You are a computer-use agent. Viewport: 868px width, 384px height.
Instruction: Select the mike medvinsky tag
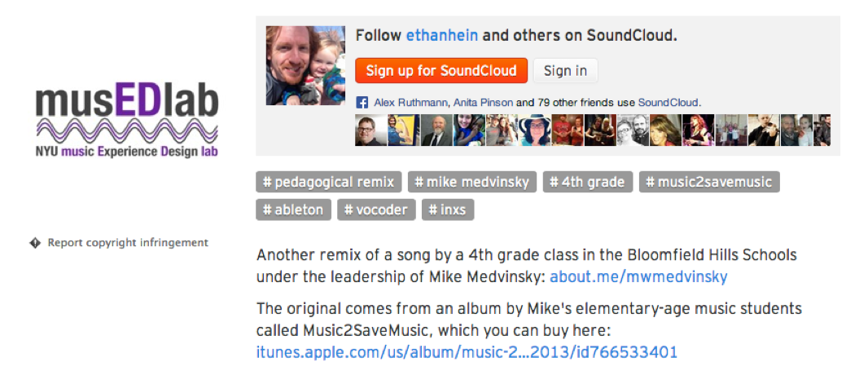(471, 182)
